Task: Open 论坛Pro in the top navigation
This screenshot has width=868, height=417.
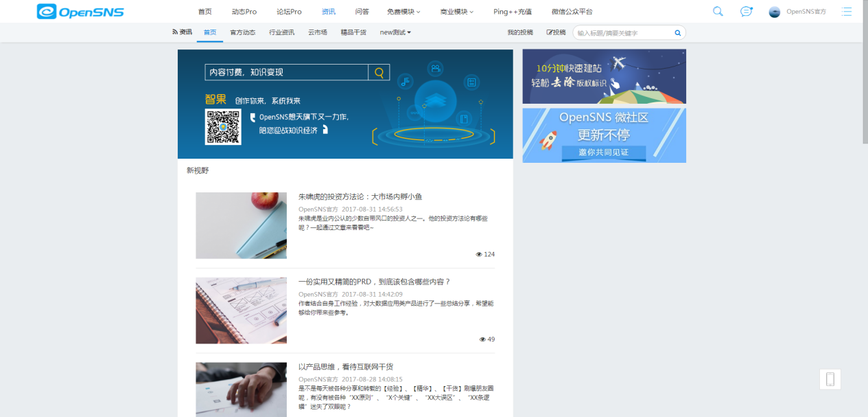Action: [x=289, y=12]
